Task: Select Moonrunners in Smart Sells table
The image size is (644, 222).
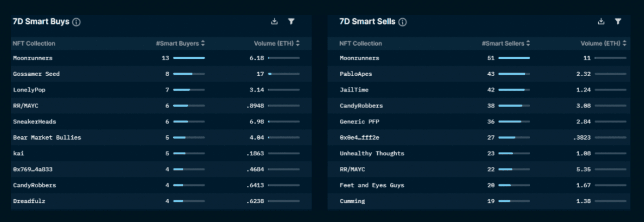Action: click(x=479, y=58)
